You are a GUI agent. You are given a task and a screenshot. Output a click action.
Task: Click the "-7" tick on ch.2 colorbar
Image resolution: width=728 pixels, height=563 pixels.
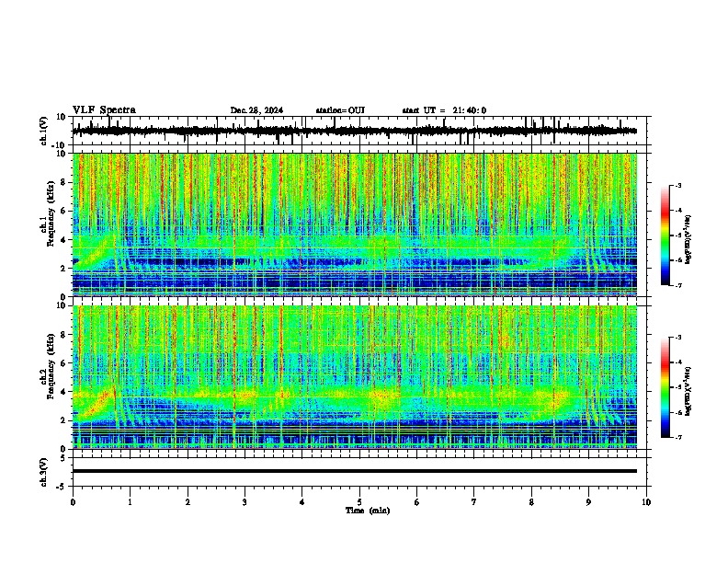(678, 438)
